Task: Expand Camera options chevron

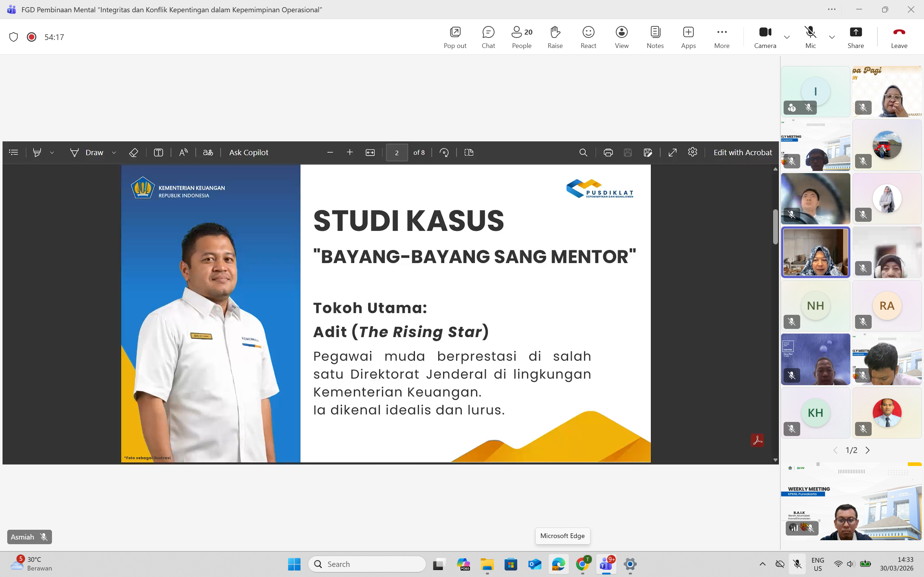Action: [787, 37]
